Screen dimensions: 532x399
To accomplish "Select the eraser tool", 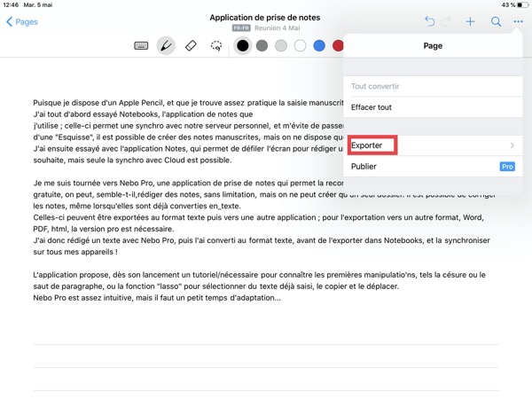I will point(190,45).
